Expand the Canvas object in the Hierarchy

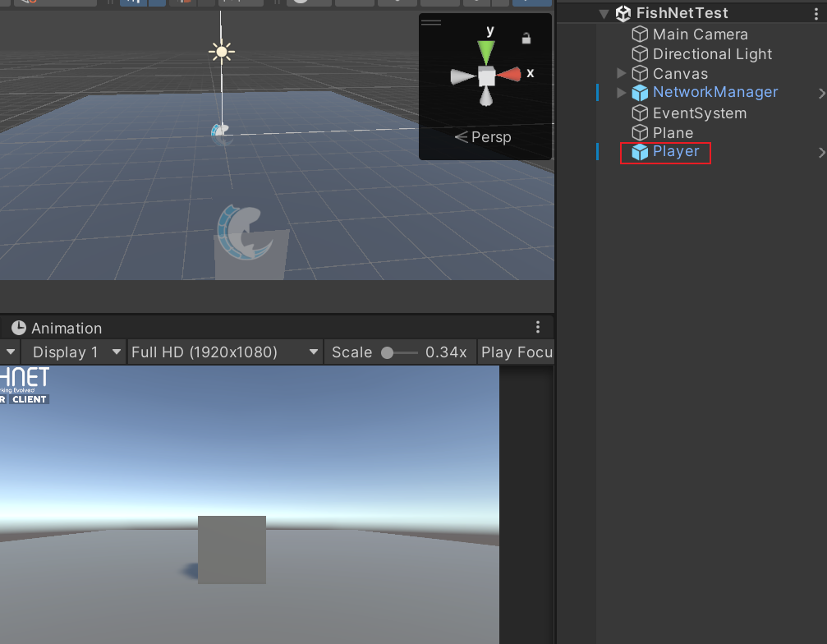(x=622, y=74)
